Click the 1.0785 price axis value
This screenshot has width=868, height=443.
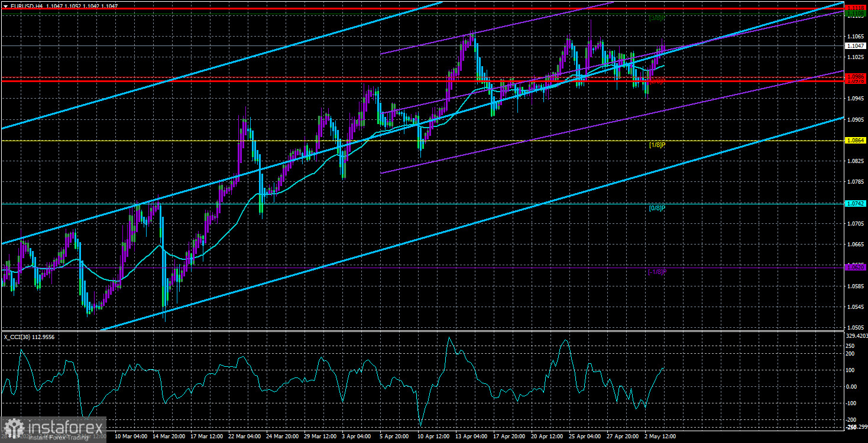pyautogui.click(x=855, y=182)
